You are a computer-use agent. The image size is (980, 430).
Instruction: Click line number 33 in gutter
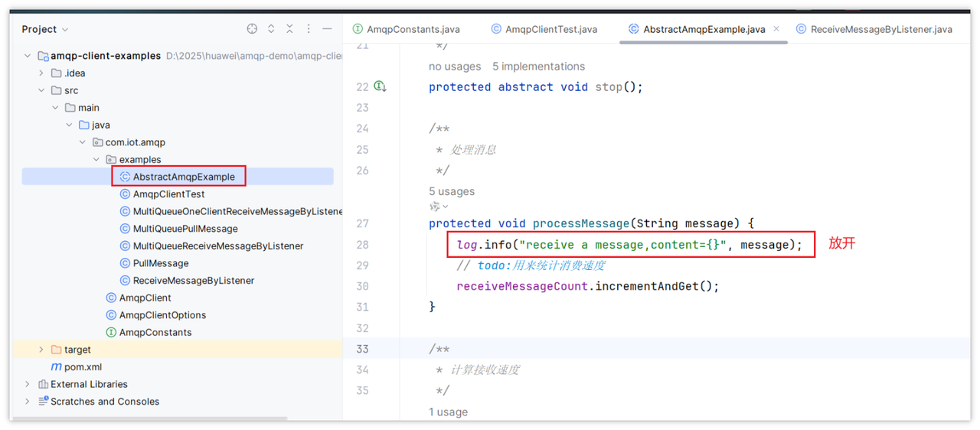362,349
